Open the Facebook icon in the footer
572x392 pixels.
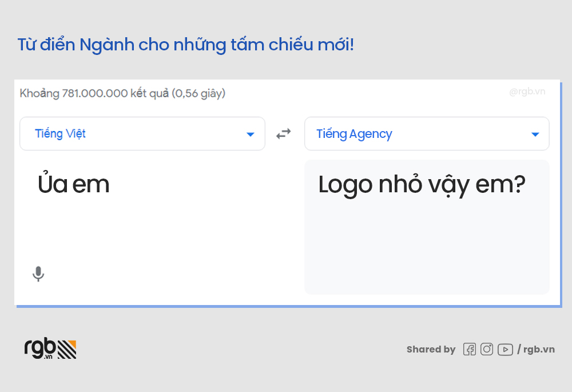pos(469,349)
